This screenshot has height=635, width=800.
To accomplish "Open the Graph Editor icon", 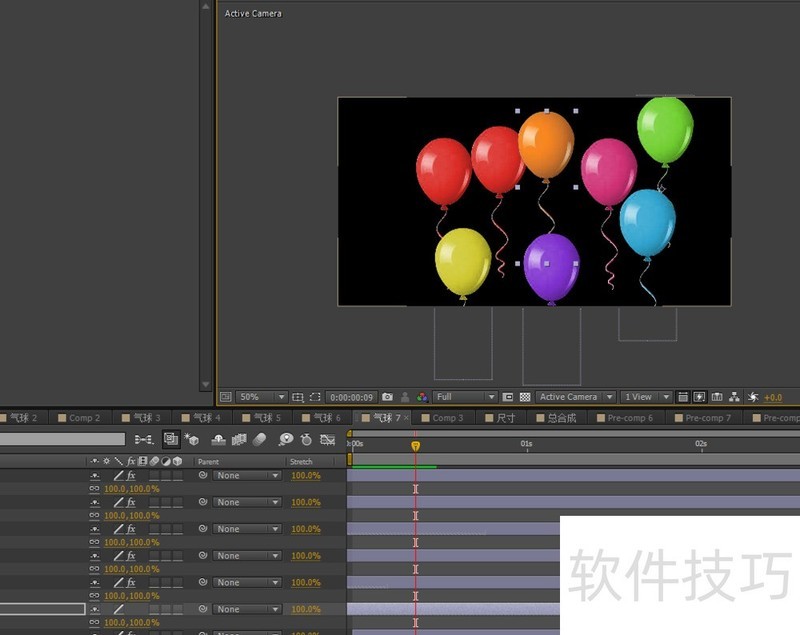I will 327,439.
